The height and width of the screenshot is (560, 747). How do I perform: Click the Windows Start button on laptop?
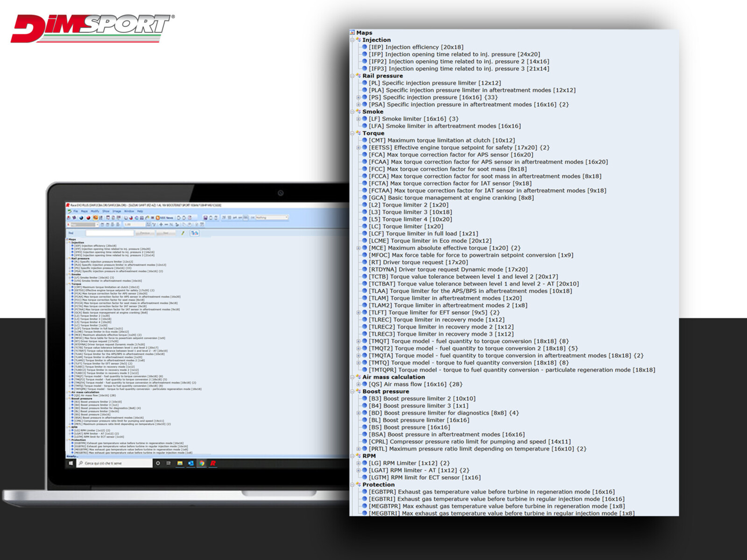[71, 463]
